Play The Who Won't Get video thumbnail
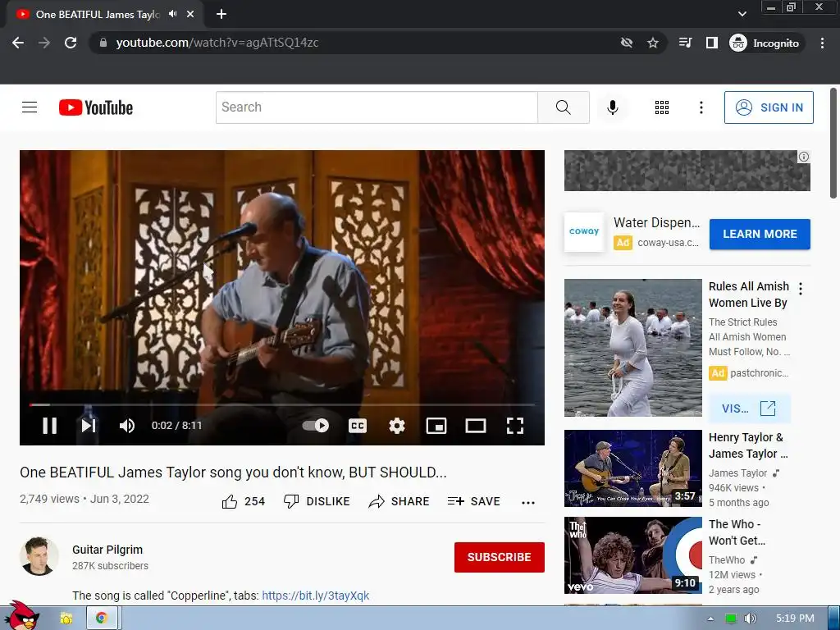This screenshot has width=840, height=630. pyautogui.click(x=632, y=555)
